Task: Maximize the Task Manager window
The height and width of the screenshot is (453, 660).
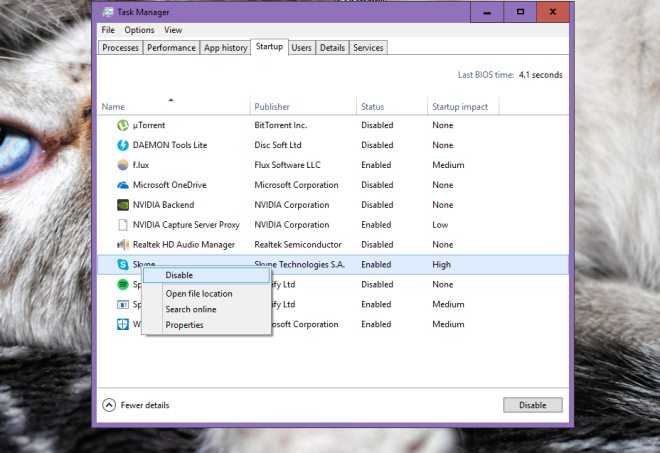Action: click(x=520, y=12)
